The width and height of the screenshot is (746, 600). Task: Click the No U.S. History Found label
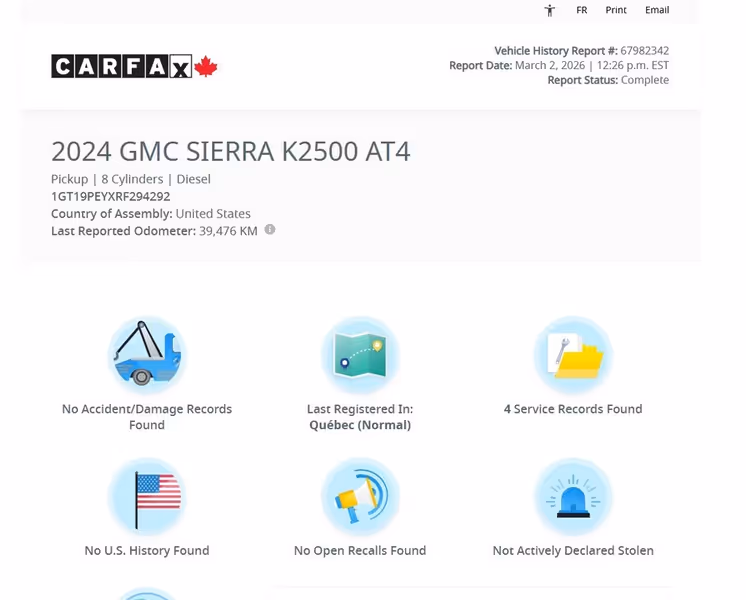[x=147, y=551]
